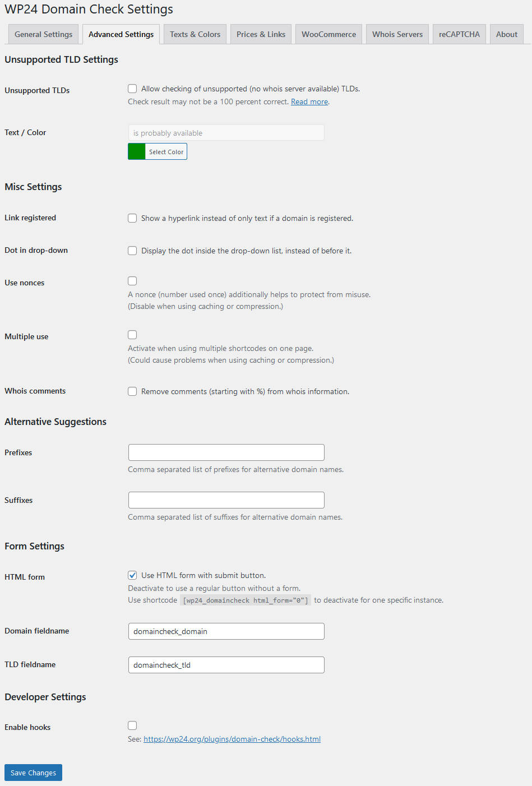Select the Advanced Settings tab

[x=121, y=34]
